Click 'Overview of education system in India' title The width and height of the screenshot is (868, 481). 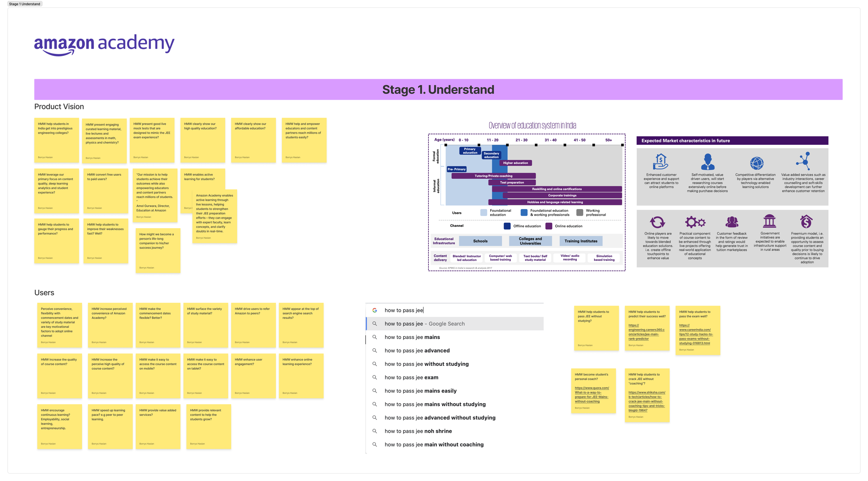532,125
